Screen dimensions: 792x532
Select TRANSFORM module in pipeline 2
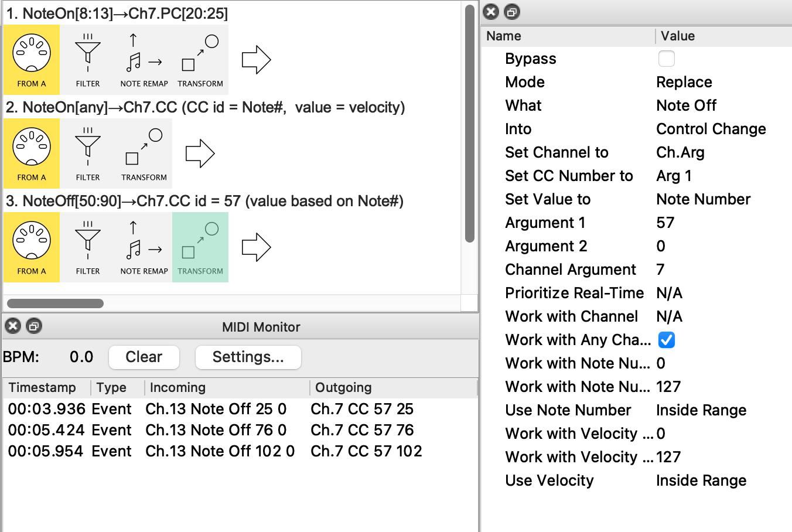(x=144, y=154)
